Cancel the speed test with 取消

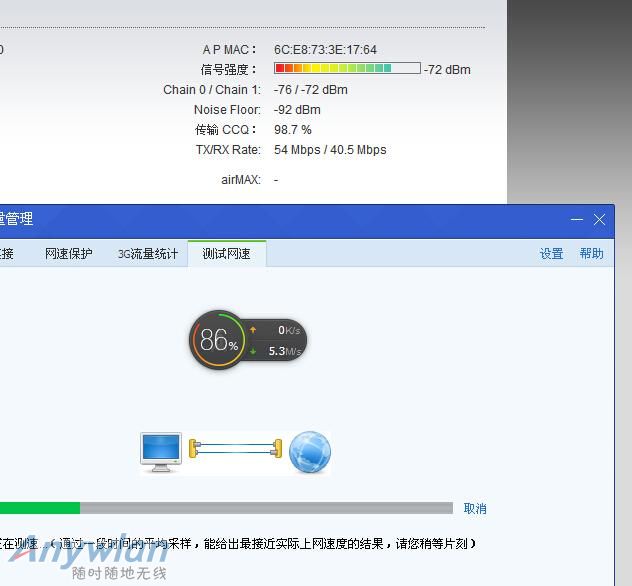(x=475, y=508)
